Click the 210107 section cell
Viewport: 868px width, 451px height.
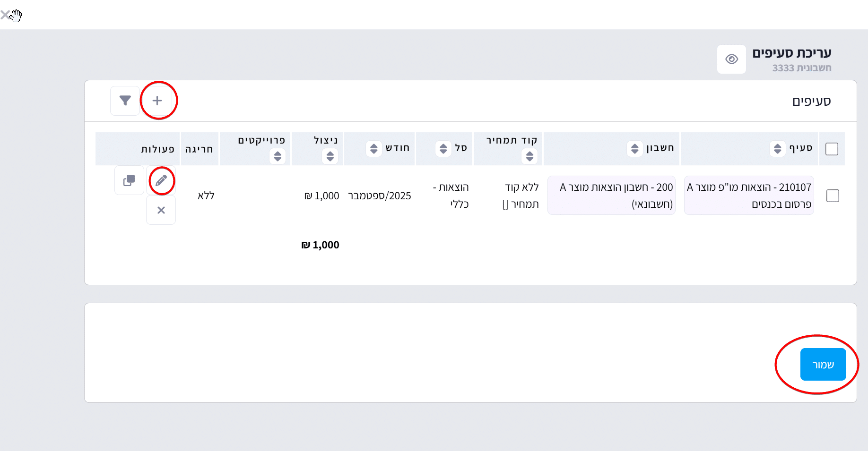pyautogui.click(x=749, y=196)
